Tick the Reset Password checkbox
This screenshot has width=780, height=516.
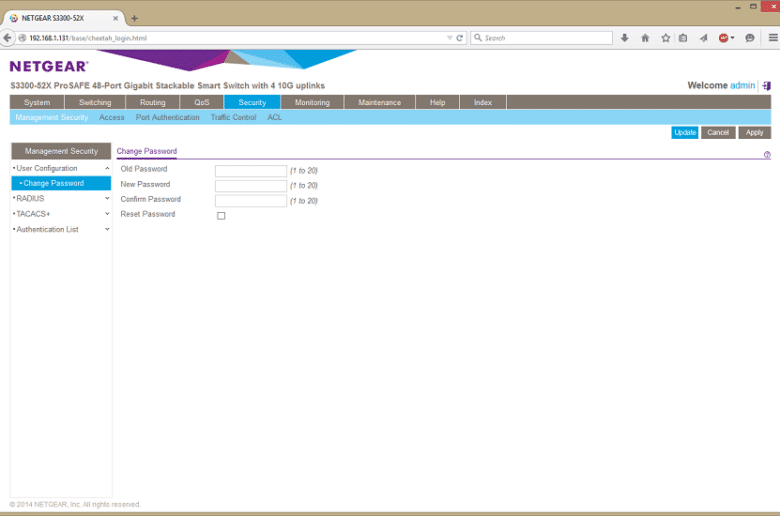[x=221, y=215]
